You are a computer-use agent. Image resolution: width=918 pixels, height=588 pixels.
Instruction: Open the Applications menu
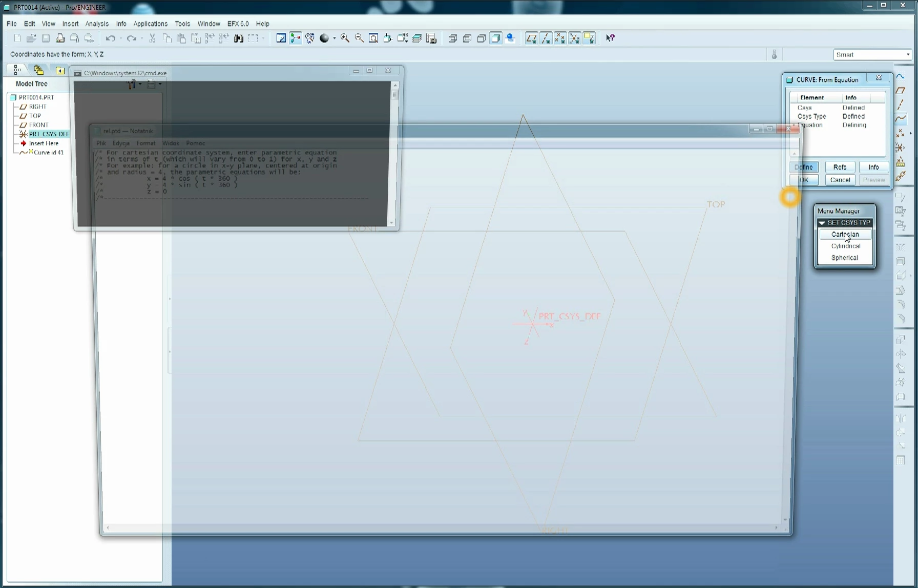tap(150, 24)
